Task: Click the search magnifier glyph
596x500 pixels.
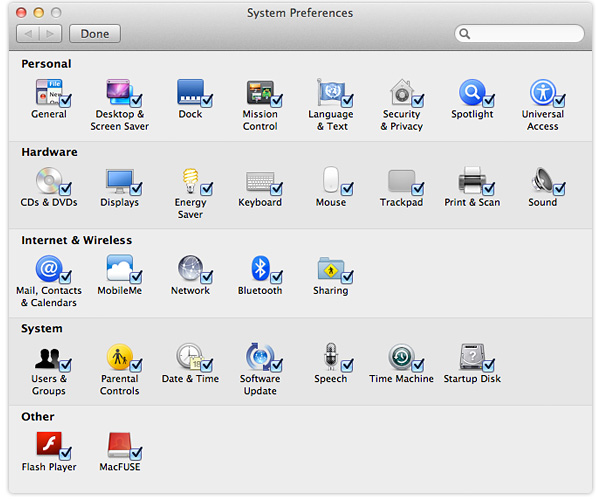Action: click(x=464, y=34)
